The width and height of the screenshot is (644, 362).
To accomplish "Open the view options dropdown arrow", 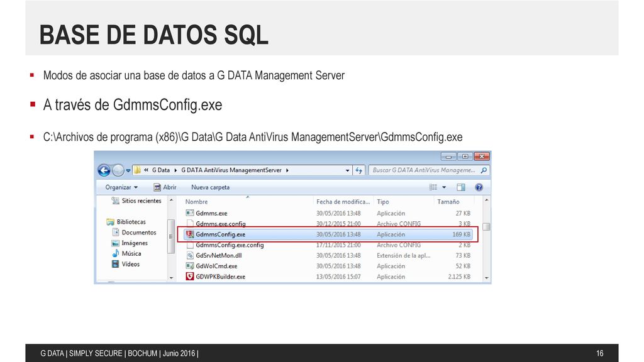I will click(x=444, y=187).
